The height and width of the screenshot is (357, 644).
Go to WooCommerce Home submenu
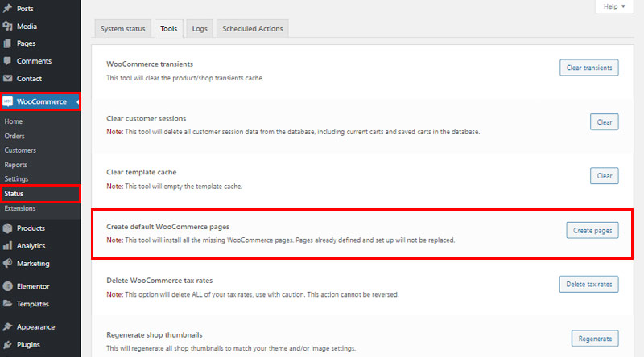coord(14,121)
